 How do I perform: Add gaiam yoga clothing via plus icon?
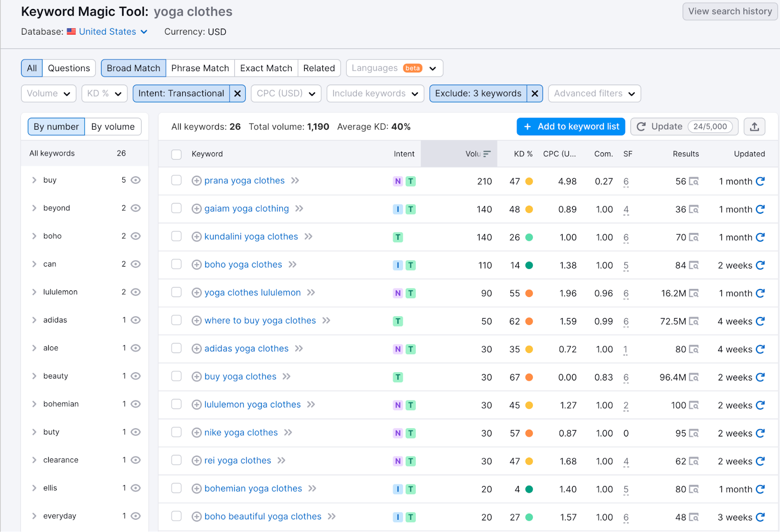(x=196, y=209)
